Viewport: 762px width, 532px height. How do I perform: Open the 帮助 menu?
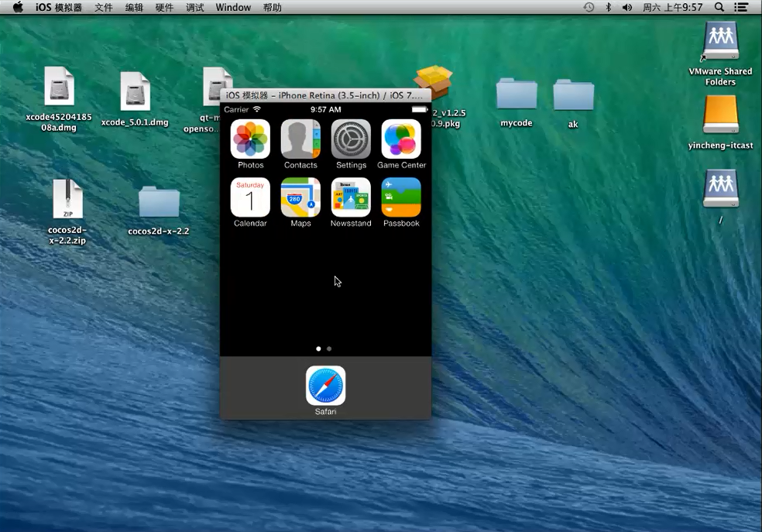272,7
